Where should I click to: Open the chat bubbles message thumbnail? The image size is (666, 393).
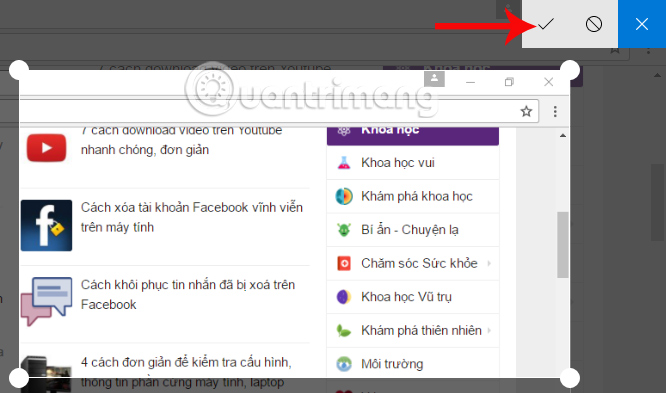coord(46,301)
